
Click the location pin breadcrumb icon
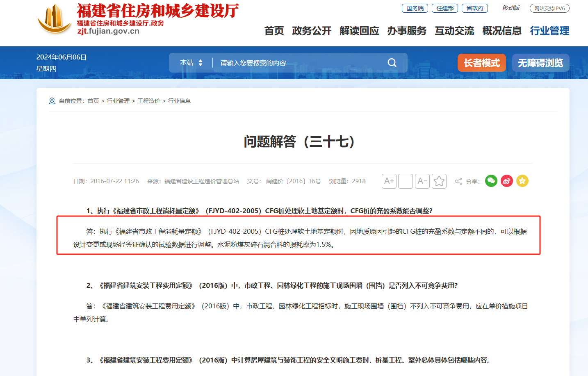click(x=52, y=100)
